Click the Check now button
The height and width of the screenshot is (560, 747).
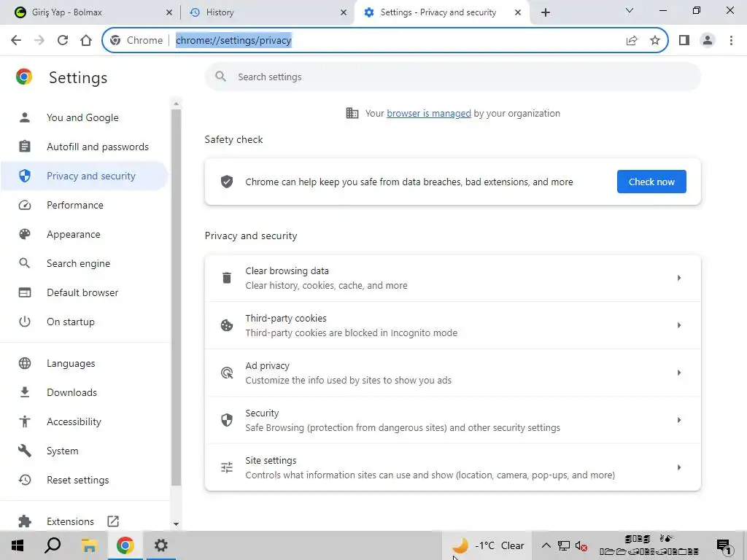point(651,182)
